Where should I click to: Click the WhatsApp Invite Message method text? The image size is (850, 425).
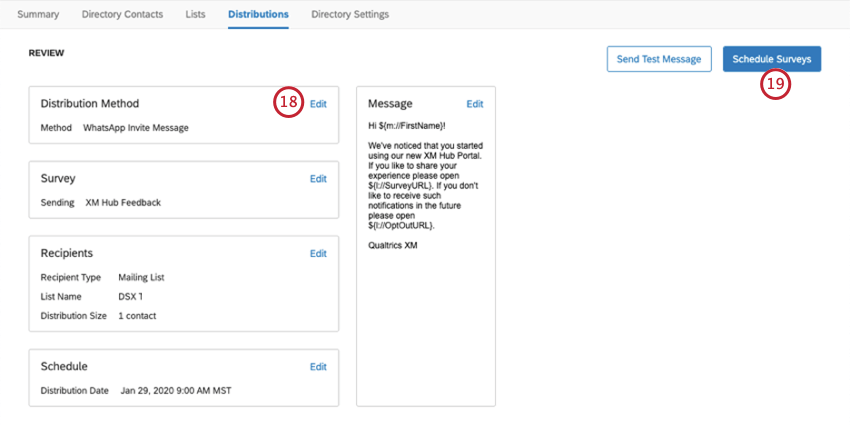coord(136,128)
